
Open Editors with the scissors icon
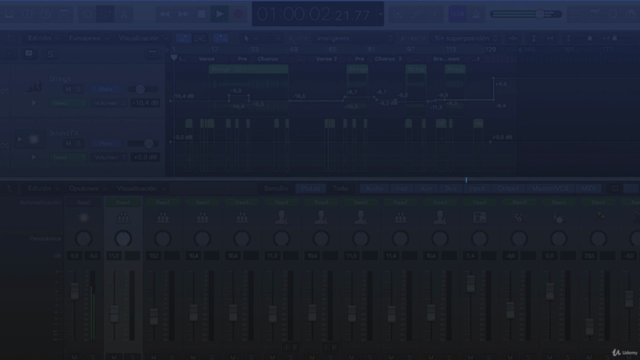point(124,14)
